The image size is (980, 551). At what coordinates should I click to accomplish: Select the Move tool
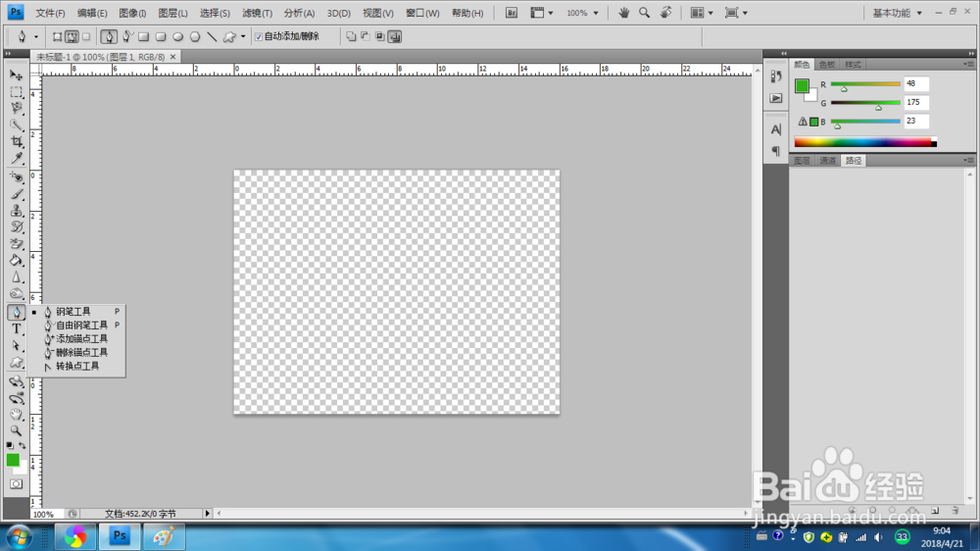coord(17,75)
